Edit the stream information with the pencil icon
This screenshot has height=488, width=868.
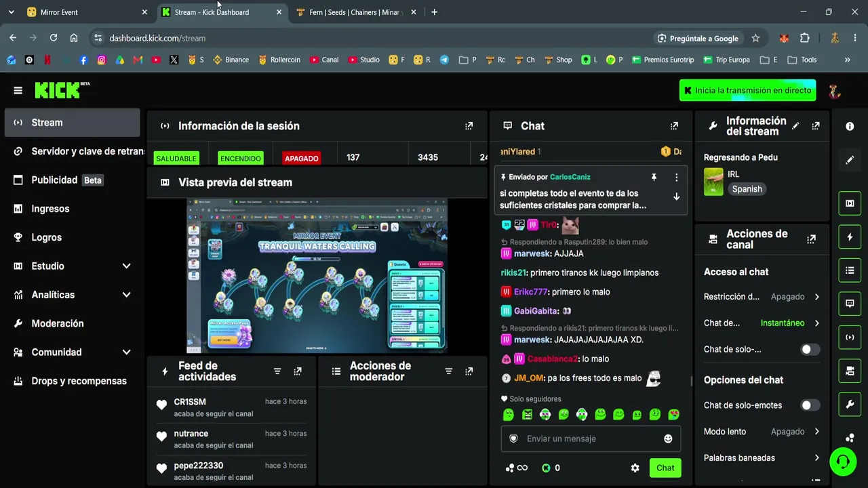(795, 126)
